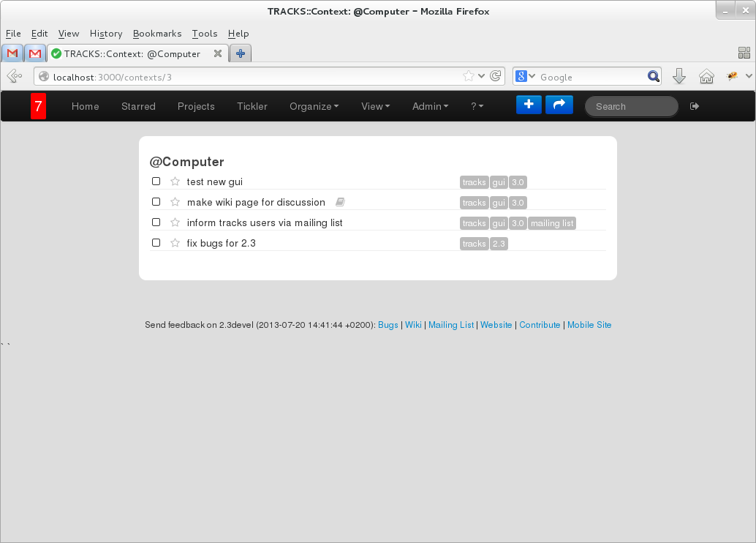Click the 'mailing list' tag label
756x543 pixels.
pyautogui.click(x=552, y=223)
